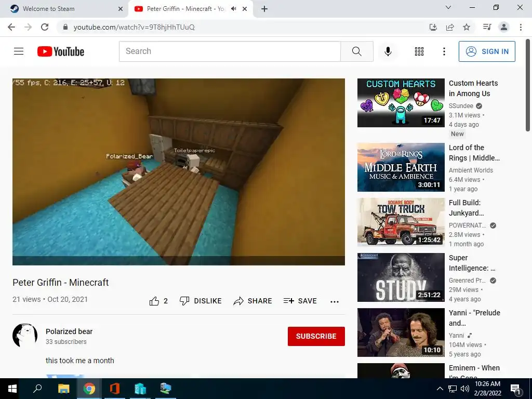This screenshot has height=399, width=532.
Task: Open Polarized bear channel name
Action: coord(69,331)
